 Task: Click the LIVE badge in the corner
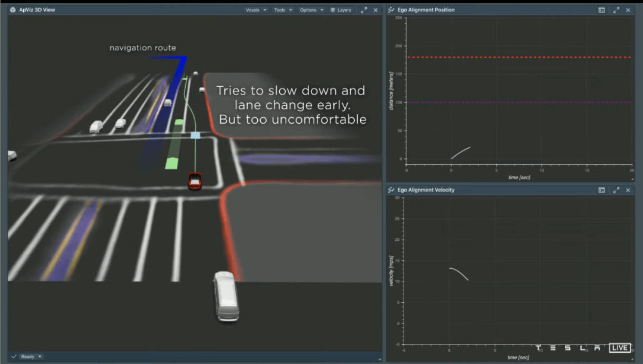pyautogui.click(x=620, y=348)
